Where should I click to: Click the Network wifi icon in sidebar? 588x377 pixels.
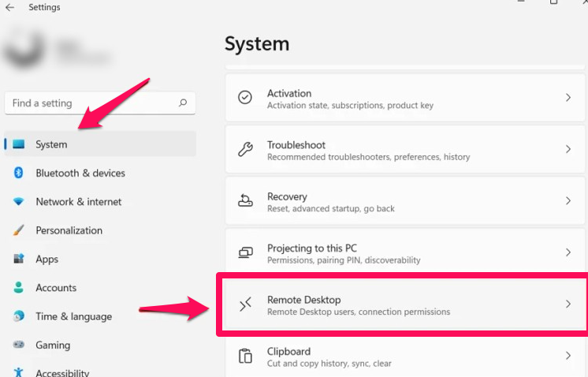coord(18,201)
